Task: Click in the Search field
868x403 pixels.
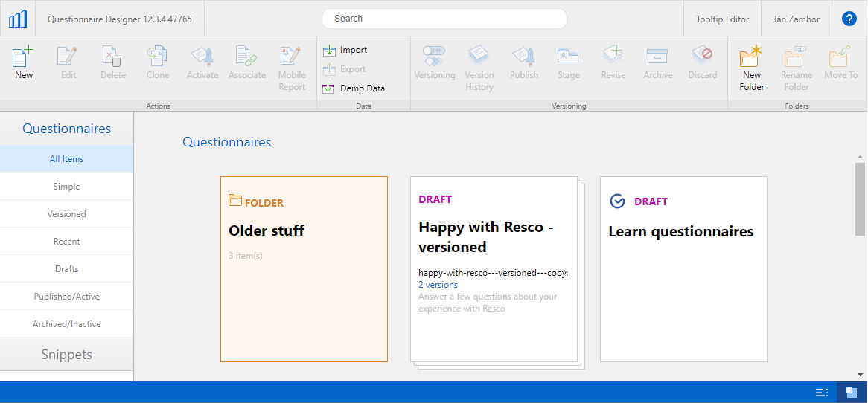Action: (444, 19)
